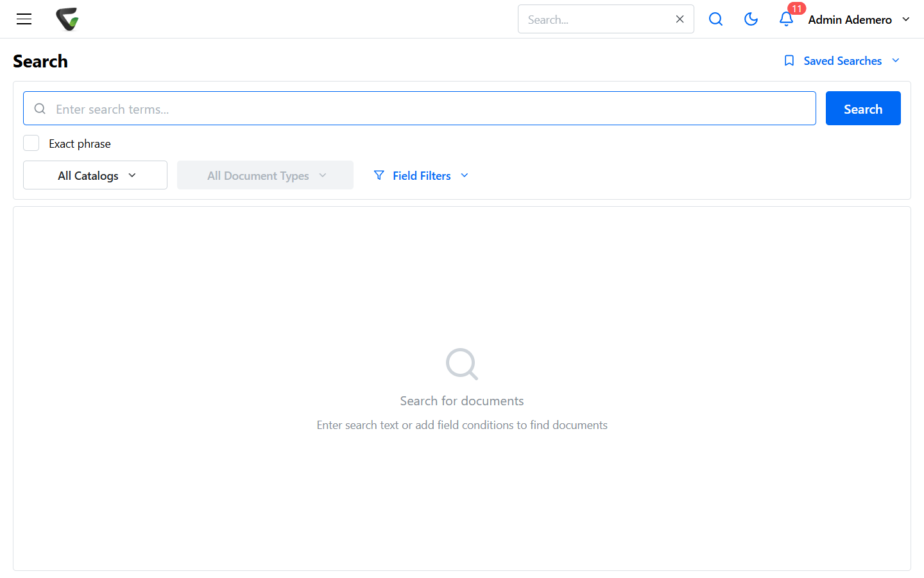This screenshot has height=578, width=924.
Task: Click the Exact phrase label text
Action: (x=80, y=144)
